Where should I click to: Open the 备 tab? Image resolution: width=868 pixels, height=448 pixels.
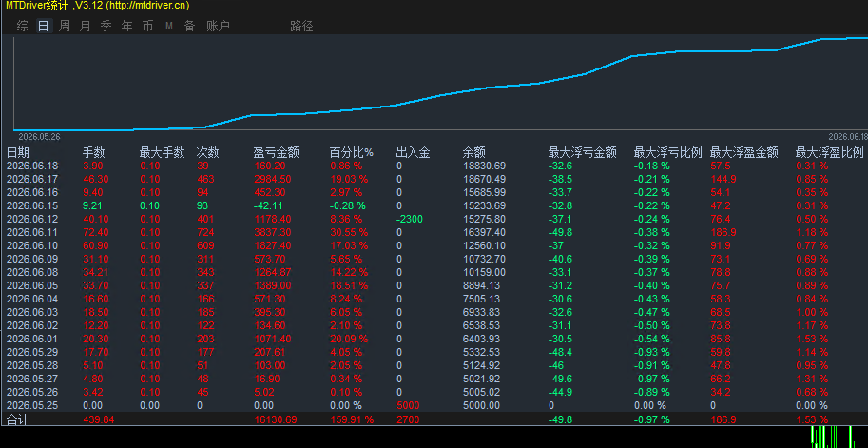[190, 26]
